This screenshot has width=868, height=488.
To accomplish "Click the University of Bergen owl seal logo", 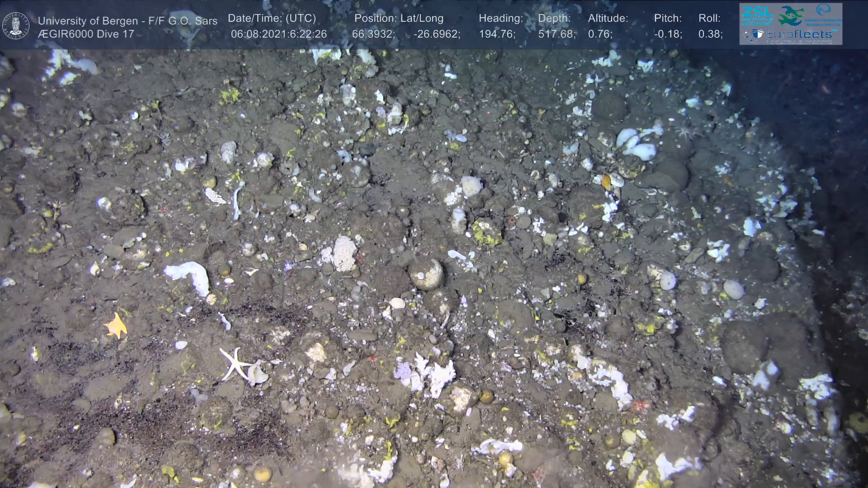I will pos(16,25).
